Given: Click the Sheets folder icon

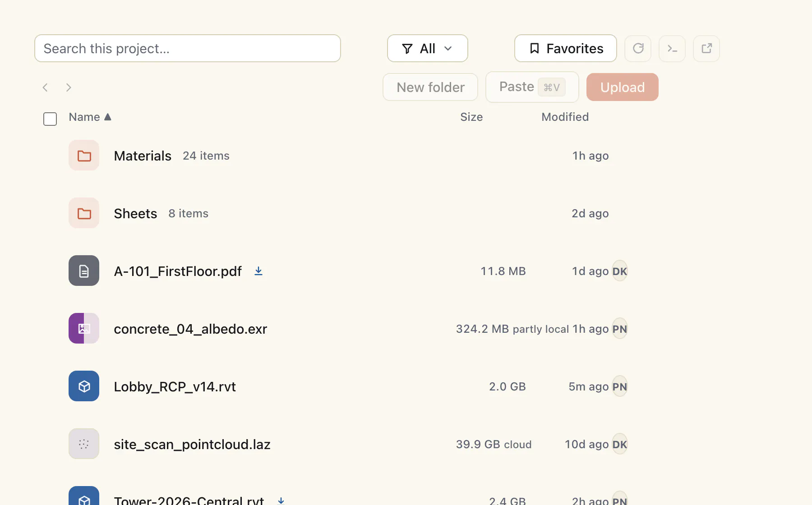Looking at the screenshot, I should coord(84,213).
